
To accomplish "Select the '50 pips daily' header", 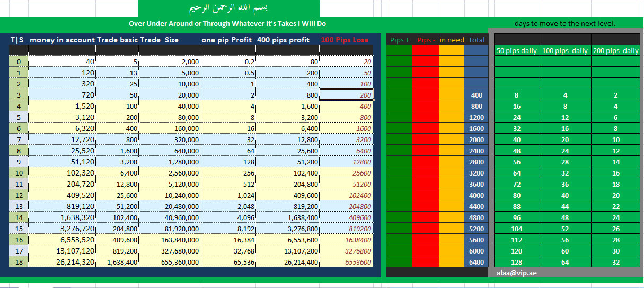I will (x=517, y=51).
